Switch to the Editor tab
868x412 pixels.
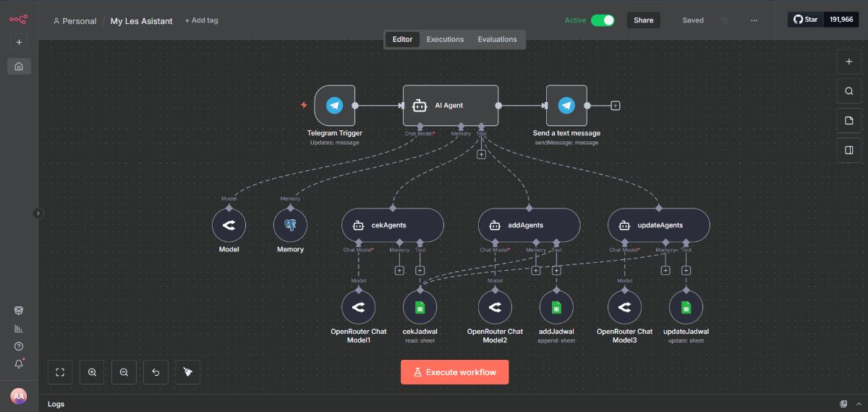point(402,39)
